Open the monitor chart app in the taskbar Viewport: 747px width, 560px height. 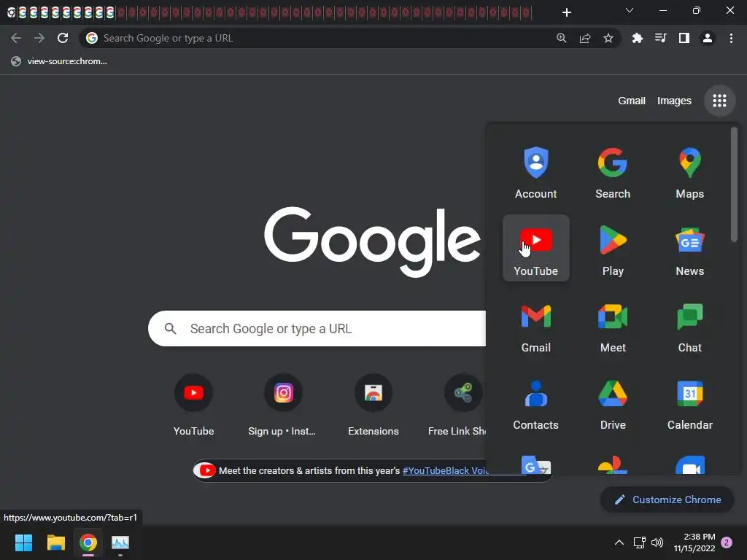click(120, 542)
